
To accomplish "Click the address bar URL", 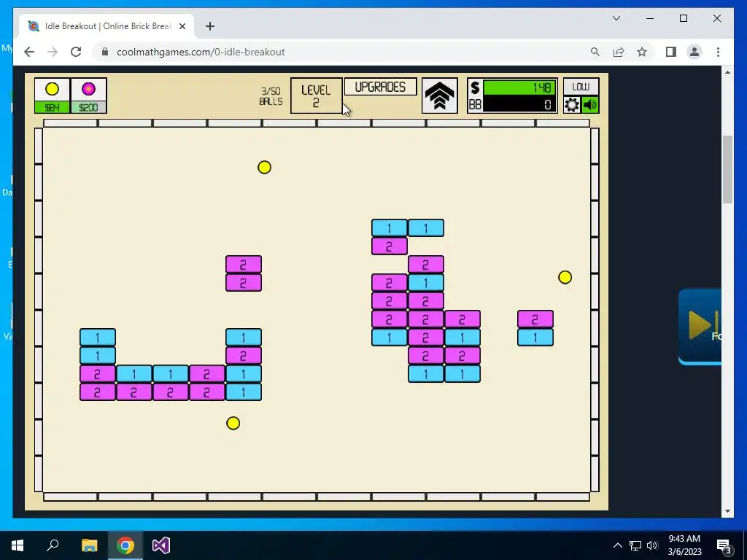I will coord(201,52).
